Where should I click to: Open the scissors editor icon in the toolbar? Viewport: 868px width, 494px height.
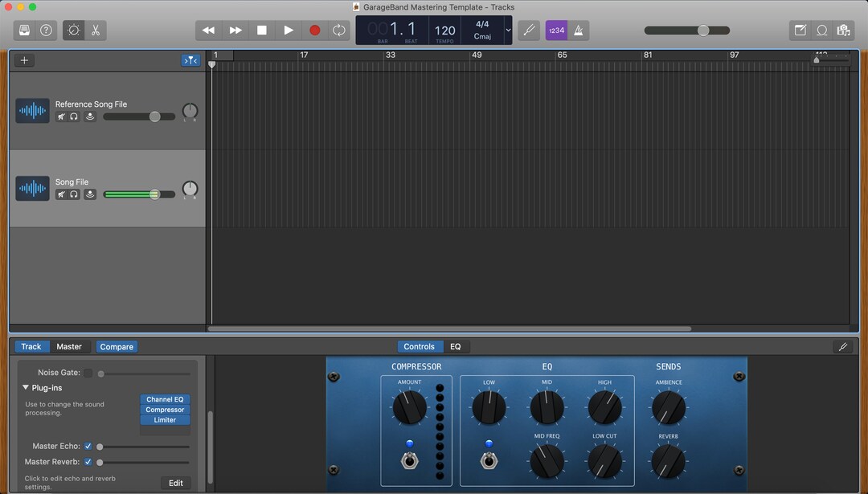(93, 30)
